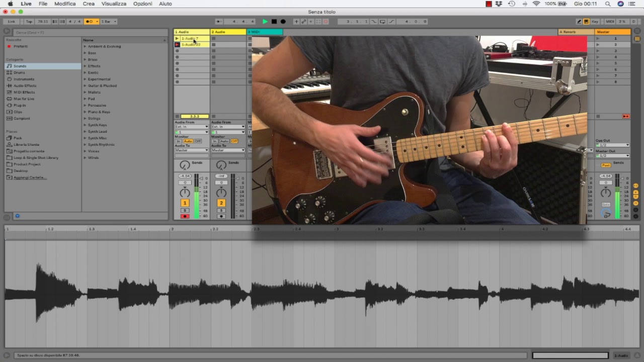Open Max for Live category
Image resolution: width=644 pixels, height=362 pixels.
[x=24, y=99]
